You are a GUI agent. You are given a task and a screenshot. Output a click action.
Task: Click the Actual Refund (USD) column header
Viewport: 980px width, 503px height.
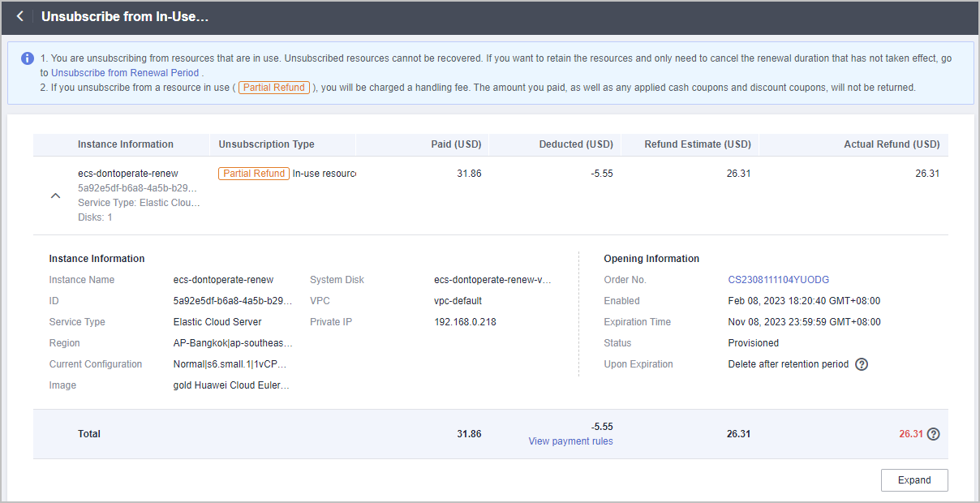click(x=892, y=144)
